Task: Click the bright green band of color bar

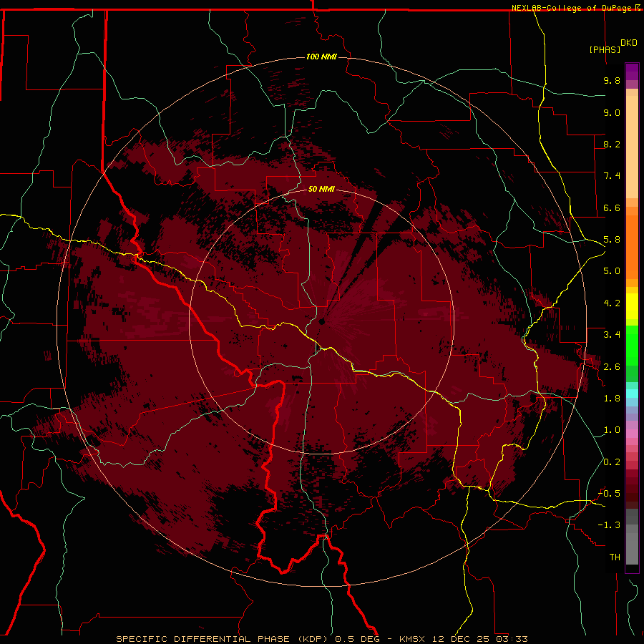Action: coord(632,345)
